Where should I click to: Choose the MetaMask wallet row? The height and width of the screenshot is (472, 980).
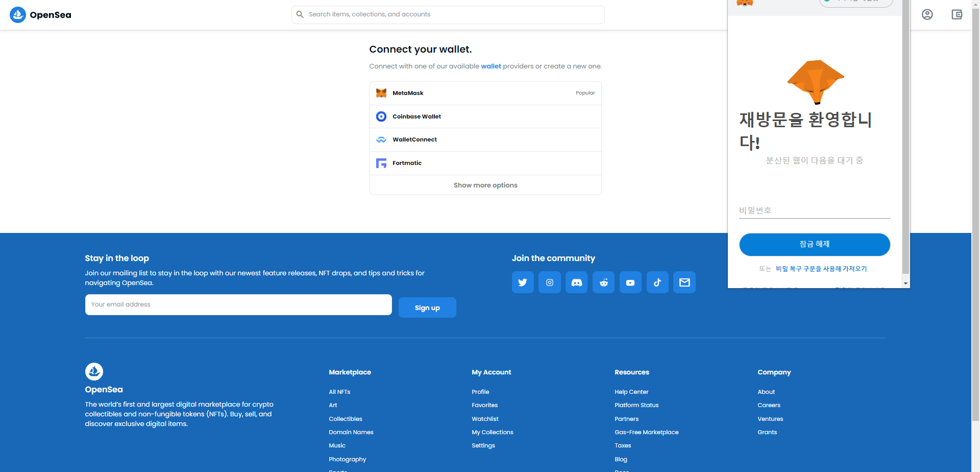coord(485,93)
